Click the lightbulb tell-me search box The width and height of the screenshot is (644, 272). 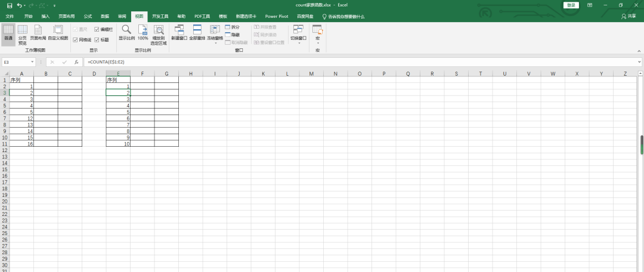[343, 17]
